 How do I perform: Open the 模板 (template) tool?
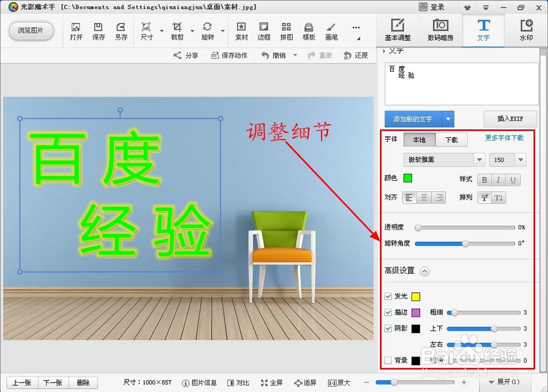point(309,31)
